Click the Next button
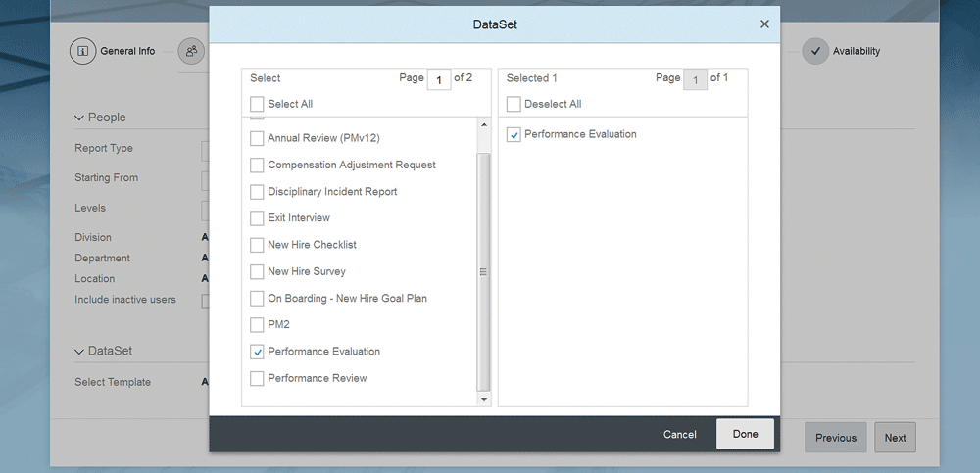The image size is (980, 473). tap(895, 438)
